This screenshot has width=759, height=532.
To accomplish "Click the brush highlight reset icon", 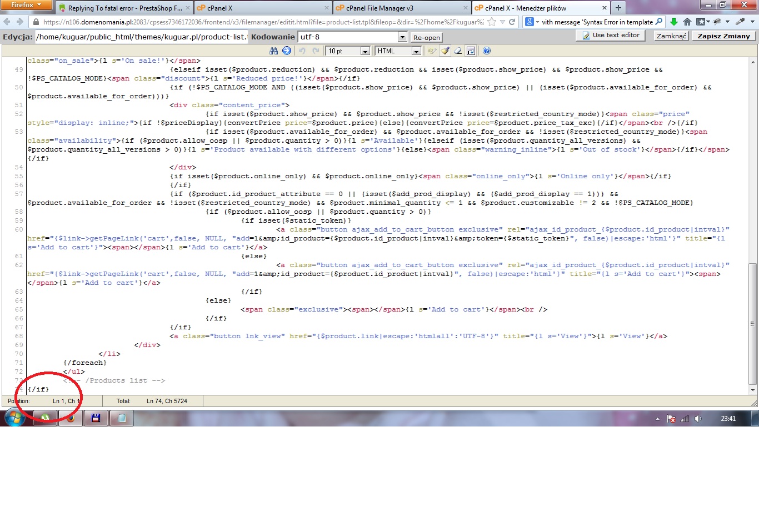I will [445, 51].
